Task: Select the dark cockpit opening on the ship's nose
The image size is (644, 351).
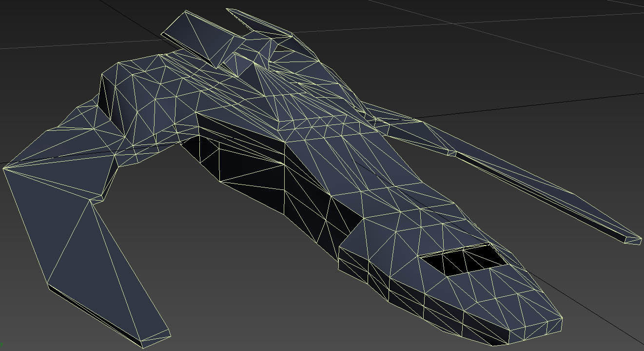Action: pos(463,260)
